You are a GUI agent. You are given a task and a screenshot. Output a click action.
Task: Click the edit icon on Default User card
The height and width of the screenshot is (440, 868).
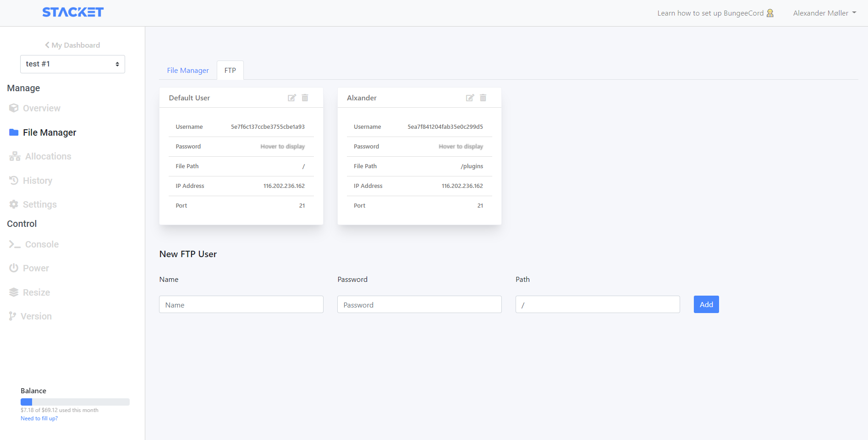[x=291, y=98]
